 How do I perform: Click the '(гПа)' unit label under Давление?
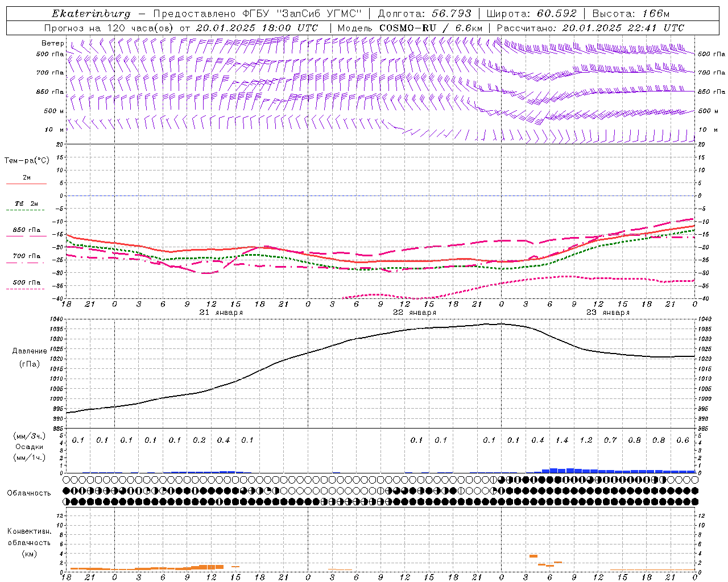pyautogui.click(x=29, y=364)
